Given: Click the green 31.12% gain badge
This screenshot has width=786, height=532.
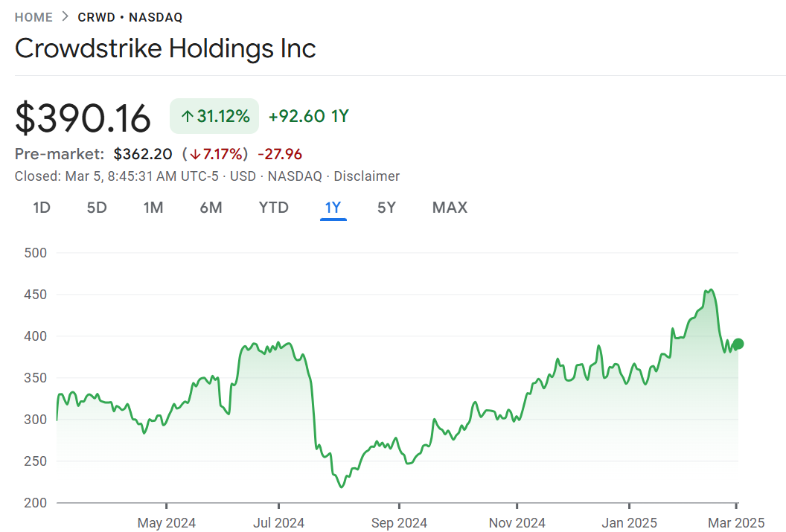Looking at the screenshot, I should pyautogui.click(x=214, y=116).
